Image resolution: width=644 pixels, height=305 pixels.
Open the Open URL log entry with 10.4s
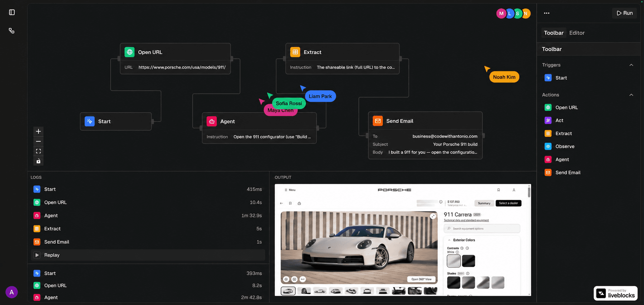(148, 202)
